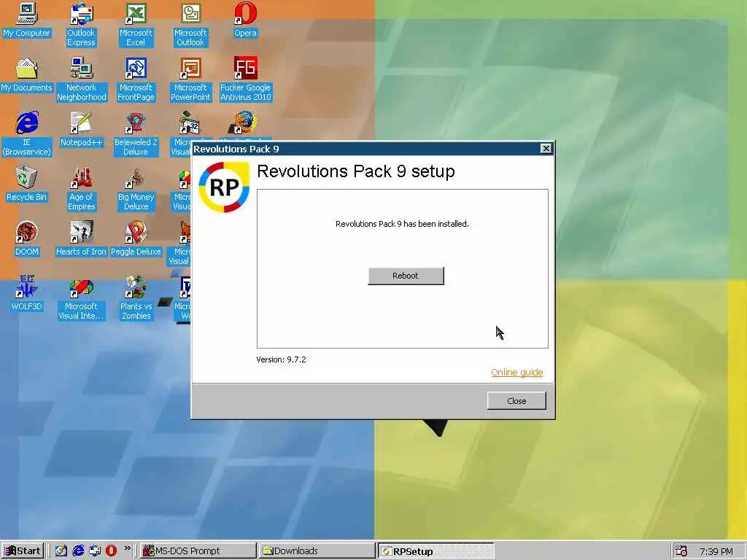Screen dimensions: 747x560
Task: Click the RPSetup taskbar button
Action: 436,551
